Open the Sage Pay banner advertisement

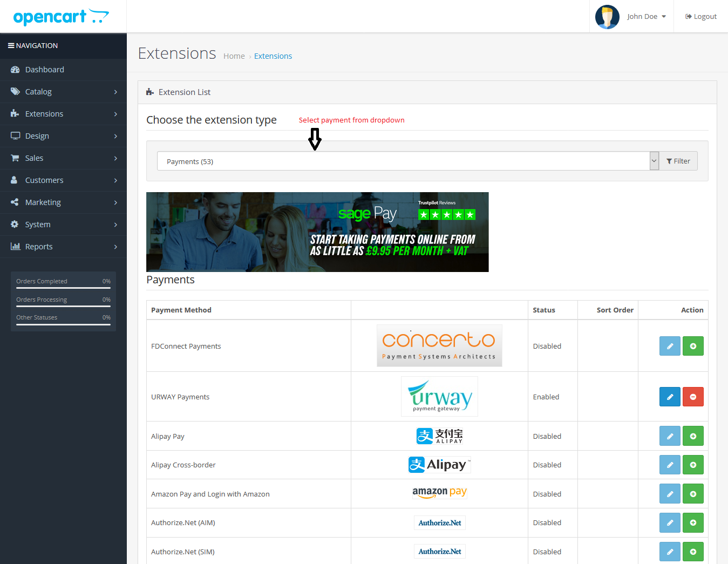coord(317,232)
